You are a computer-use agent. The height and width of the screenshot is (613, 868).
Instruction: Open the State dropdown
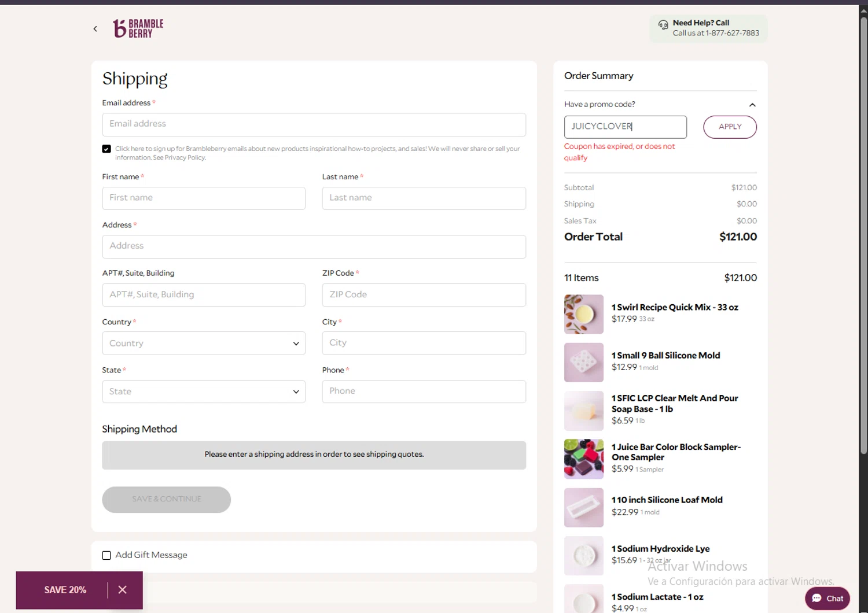[204, 392]
